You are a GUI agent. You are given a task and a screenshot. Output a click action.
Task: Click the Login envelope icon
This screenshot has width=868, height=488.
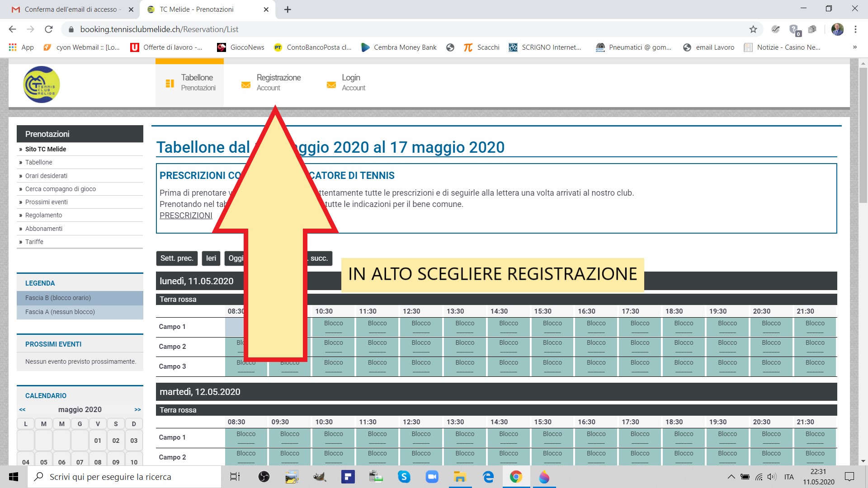pos(331,84)
